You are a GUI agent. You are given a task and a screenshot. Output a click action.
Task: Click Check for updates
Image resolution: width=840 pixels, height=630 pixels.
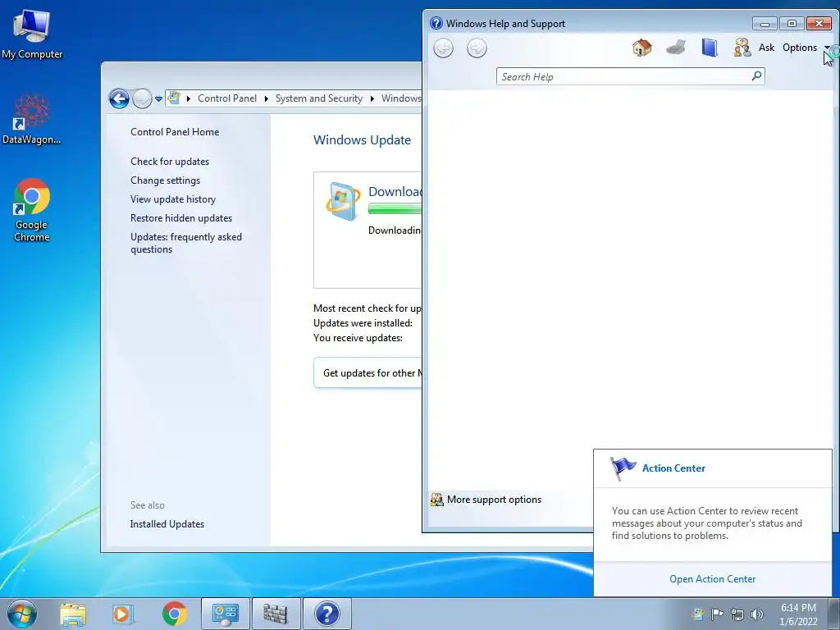coord(170,162)
